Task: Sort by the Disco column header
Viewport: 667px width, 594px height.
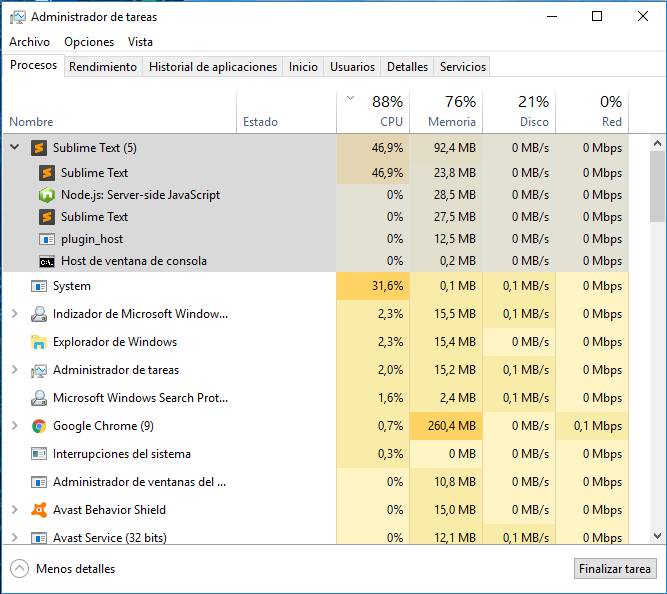Action: tap(519, 112)
